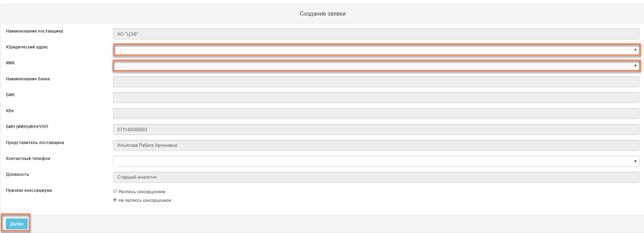The height and width of the screenshot is (233, 644).
Task: Click the Далее button
Action: [17, 224]
